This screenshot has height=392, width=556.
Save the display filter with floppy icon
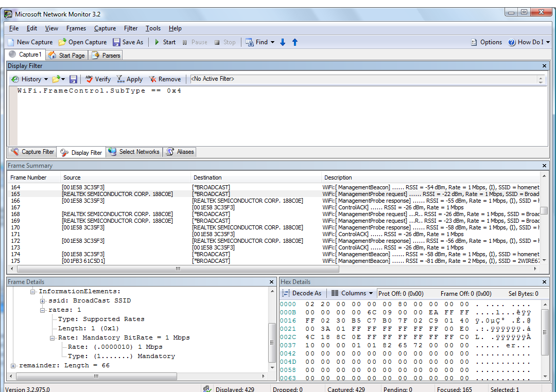pos(73,79)
